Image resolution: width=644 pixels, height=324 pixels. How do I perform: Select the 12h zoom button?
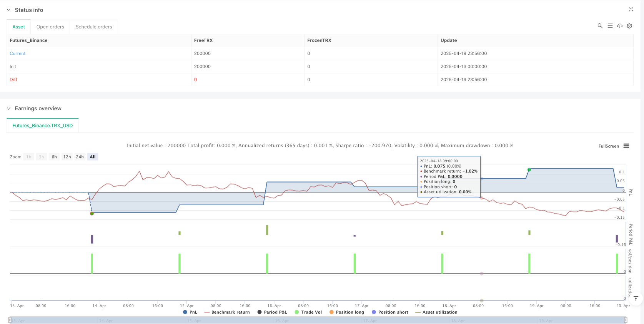click(67, 157)
